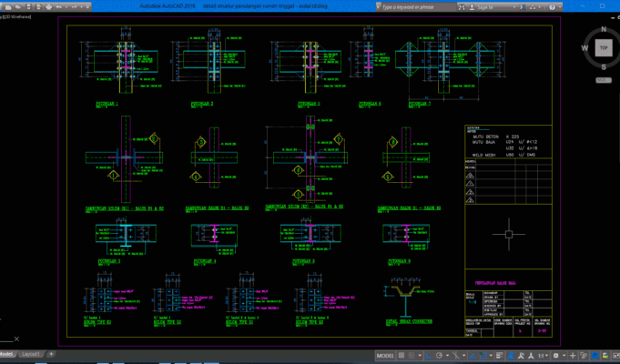Toggle Ortho mode in the status bar
This screenshot has height=364, width=620.
(429, 356)
